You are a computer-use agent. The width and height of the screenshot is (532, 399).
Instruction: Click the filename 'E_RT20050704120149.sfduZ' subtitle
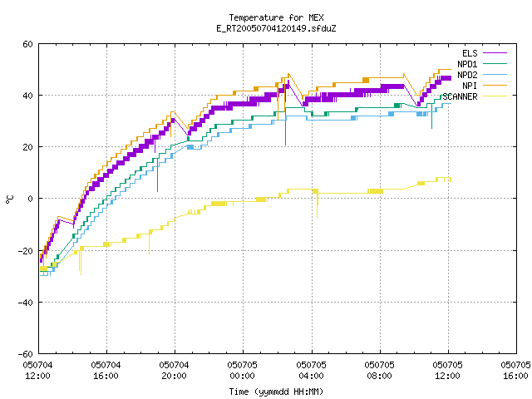pos(276,28)
